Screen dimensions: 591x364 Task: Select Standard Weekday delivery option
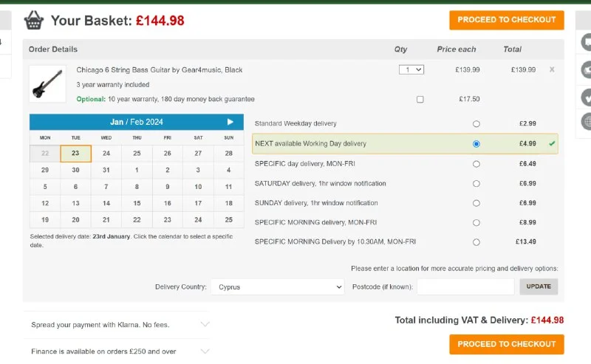[x=476, y=124]
